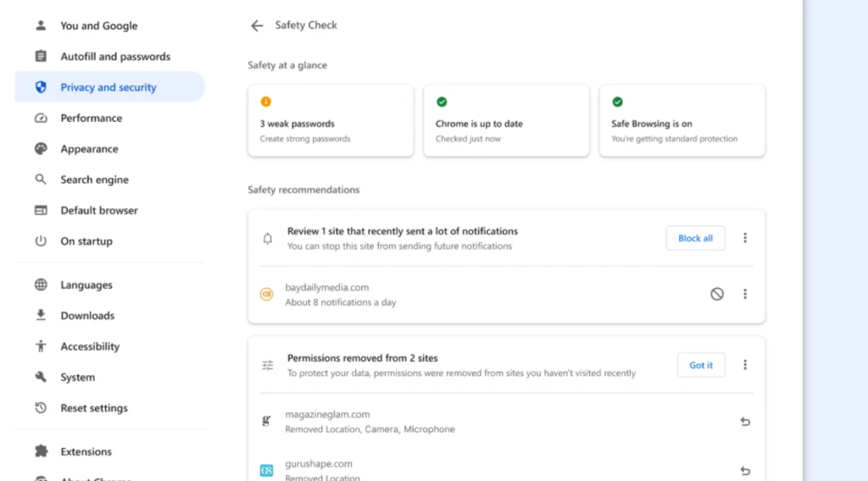868x481 pixels.
Task: Open the Safe Browsing is on card
Action: coord(682,120)
